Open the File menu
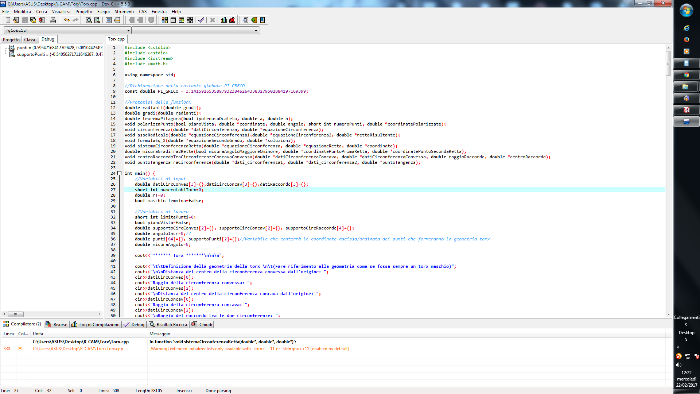This screenshot has width=700, height=394. tap(5, 12)
